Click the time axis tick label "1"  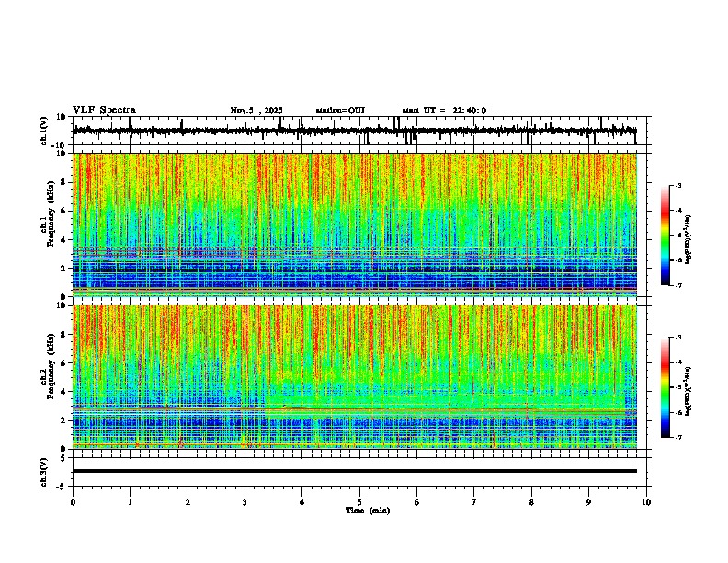point(130,502)
